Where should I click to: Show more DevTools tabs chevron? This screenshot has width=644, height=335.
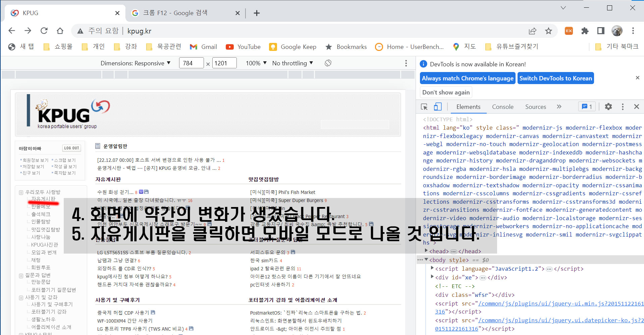559,107
